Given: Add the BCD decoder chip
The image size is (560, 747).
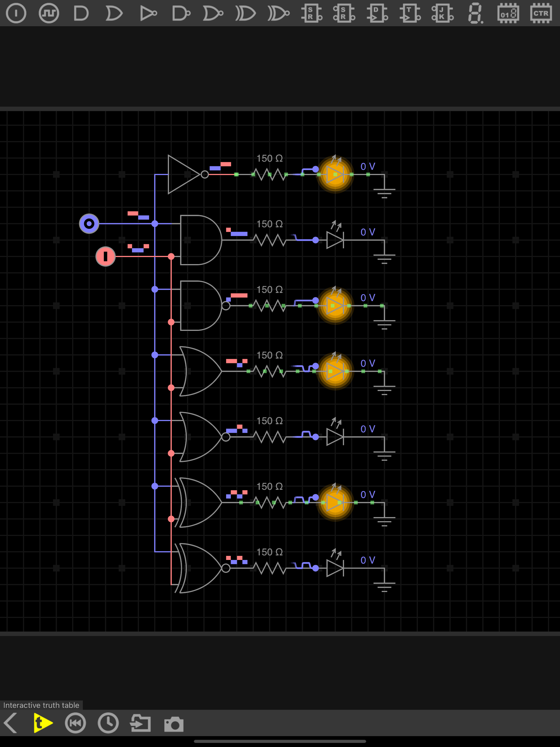Looking at the screenshot, I should point(508,14).
